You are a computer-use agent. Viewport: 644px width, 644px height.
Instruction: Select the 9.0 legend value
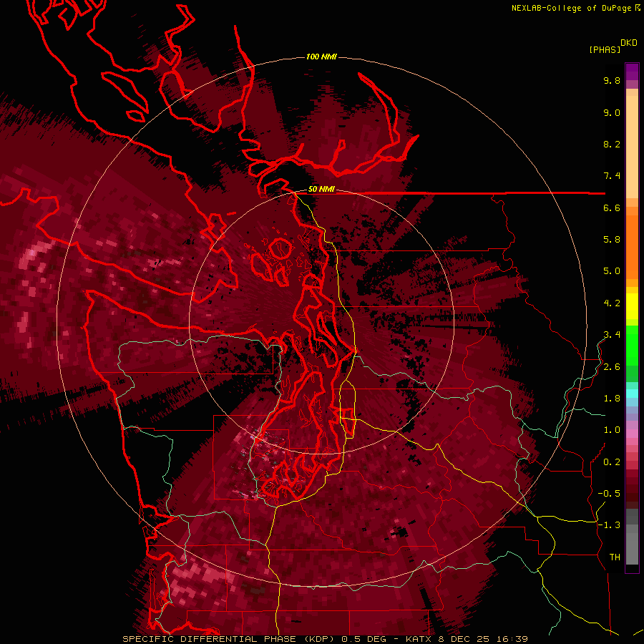pos(612,113)
